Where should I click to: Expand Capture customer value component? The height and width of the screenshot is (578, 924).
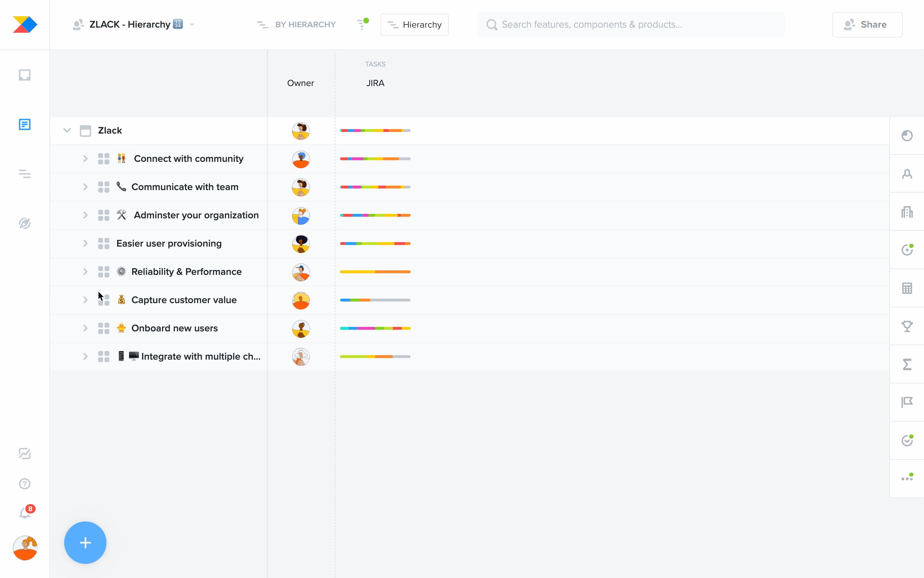pos(85,300)
